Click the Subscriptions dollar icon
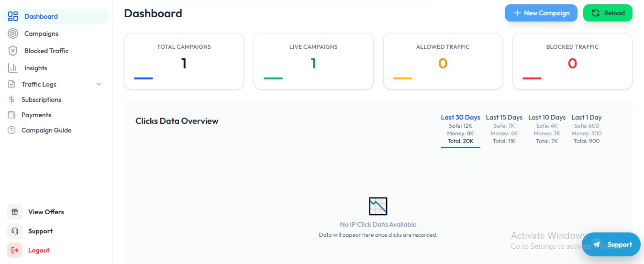The width and height of the screenshot is (644, 264). (11, 99)
